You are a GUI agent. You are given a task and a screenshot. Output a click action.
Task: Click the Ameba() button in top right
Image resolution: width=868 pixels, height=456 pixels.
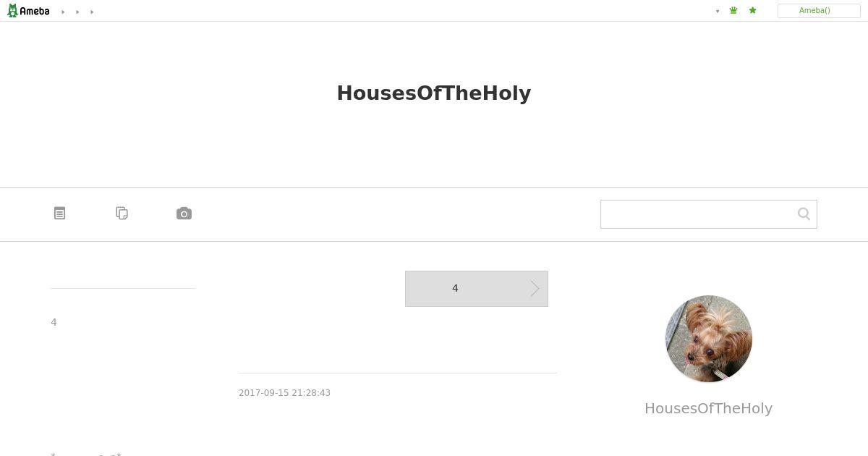coord(819,11)
